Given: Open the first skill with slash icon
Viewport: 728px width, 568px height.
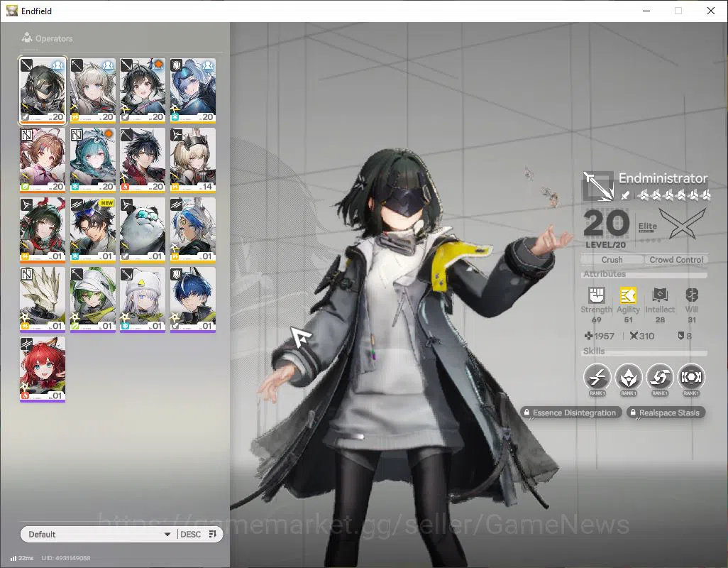Looking at the screenshot, I should click(597, 376).
